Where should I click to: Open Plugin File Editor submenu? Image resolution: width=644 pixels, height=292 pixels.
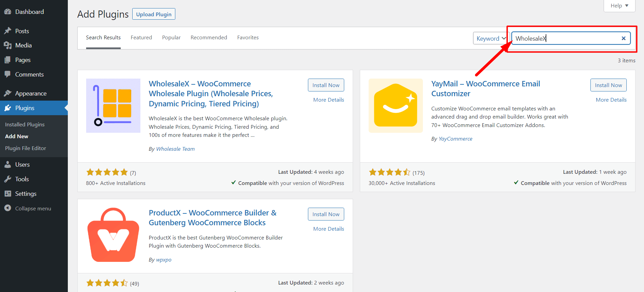[25, 148]
